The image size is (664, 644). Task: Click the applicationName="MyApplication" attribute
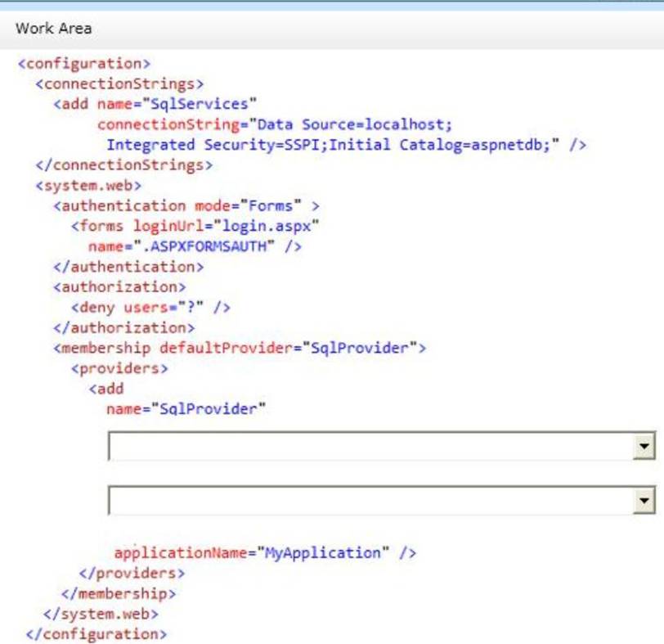click(264, 552)
